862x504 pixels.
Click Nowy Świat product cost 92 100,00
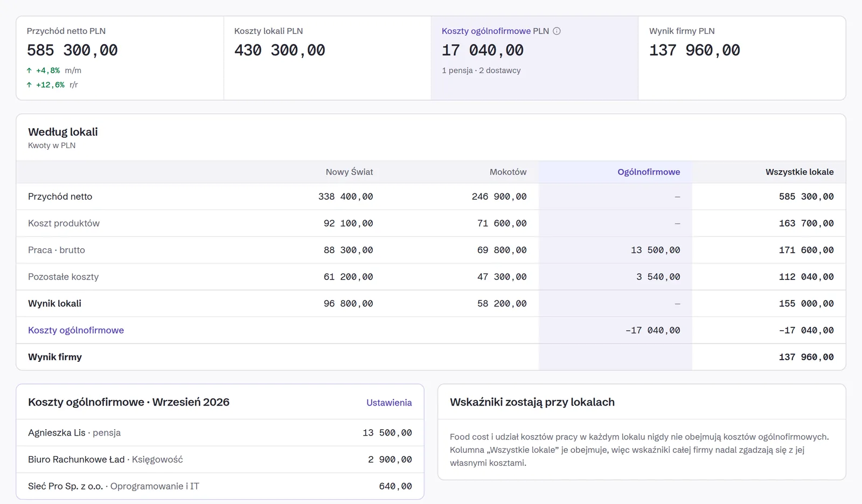[348, 223]
